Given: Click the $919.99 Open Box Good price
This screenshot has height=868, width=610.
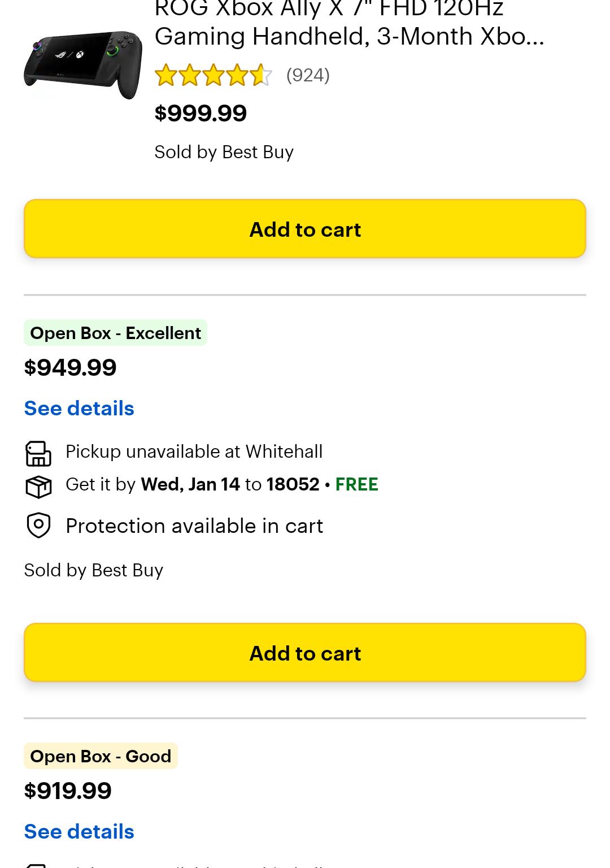Looking at the screenshot, I should tap(68, 791).
